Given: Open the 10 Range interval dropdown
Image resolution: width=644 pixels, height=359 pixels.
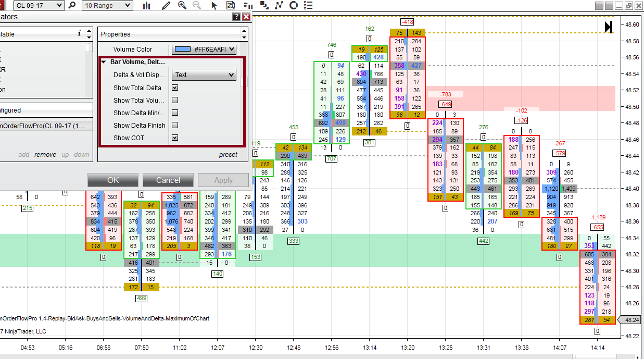Looking at the screenshot, I should (x=108, y=6).
